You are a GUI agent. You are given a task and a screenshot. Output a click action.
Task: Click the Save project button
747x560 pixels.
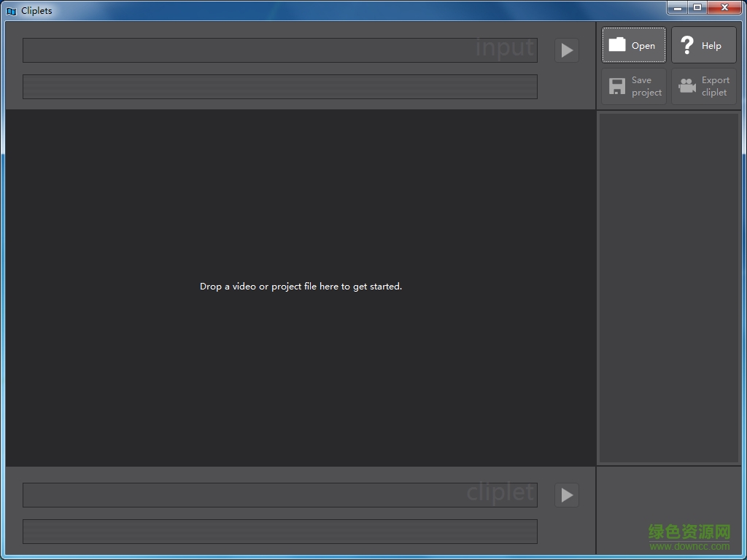click(634, 86)
